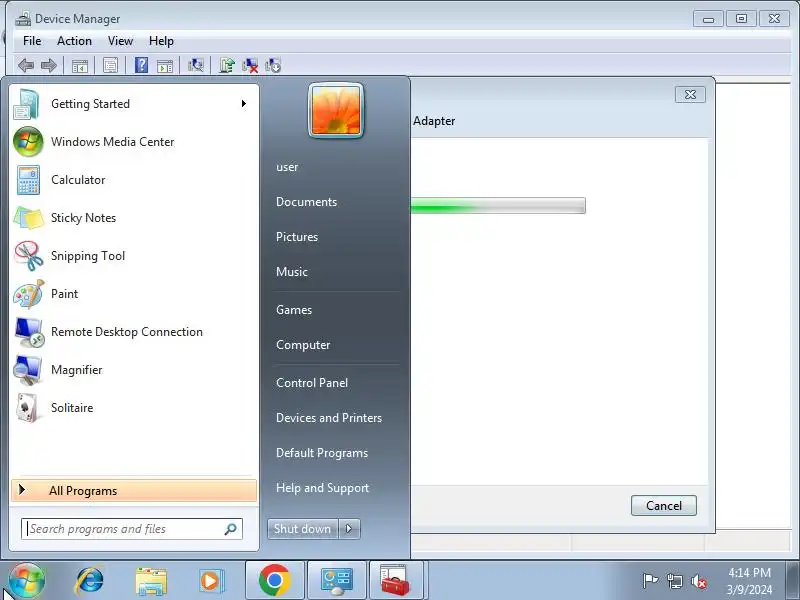Open Default Programs
This screenshot has height=600, width=800.
pos(322,453)
